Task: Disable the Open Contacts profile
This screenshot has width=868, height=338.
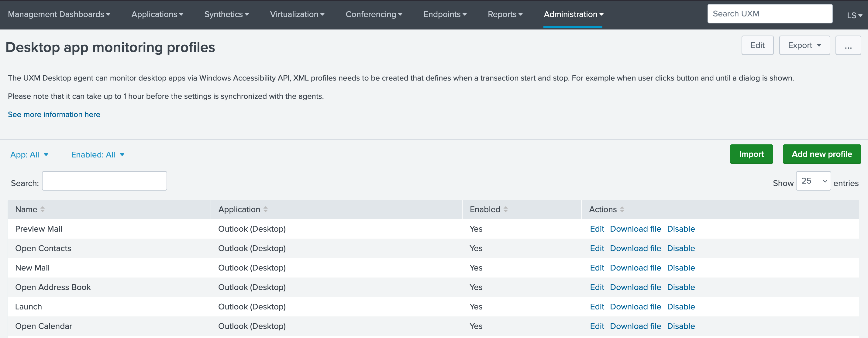Action: 681,248
